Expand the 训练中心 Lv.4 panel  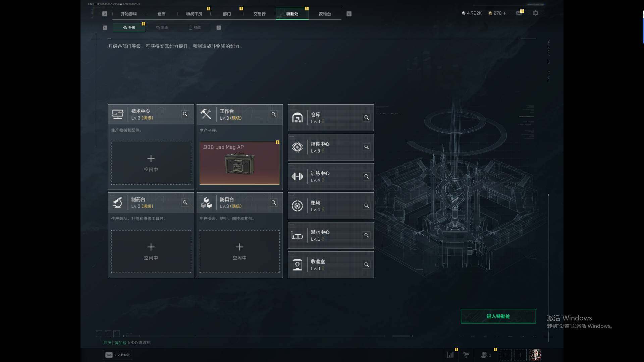tap(330, 177)
